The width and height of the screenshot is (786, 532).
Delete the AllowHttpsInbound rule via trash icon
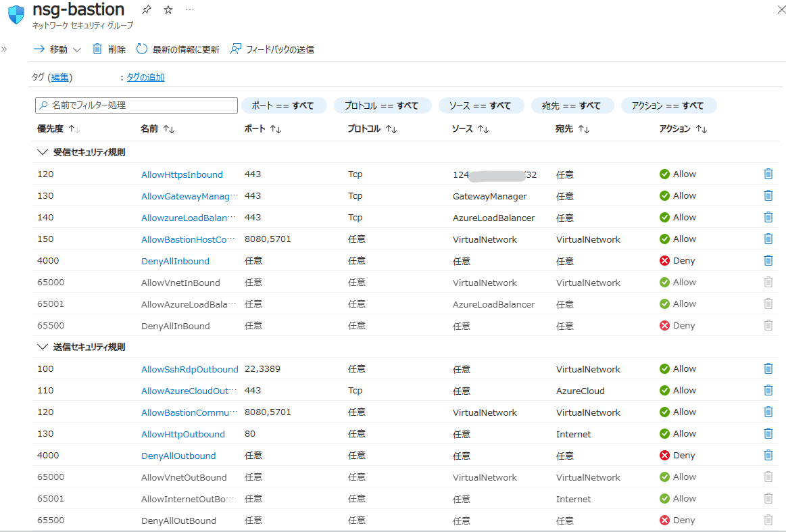(768, 174)
